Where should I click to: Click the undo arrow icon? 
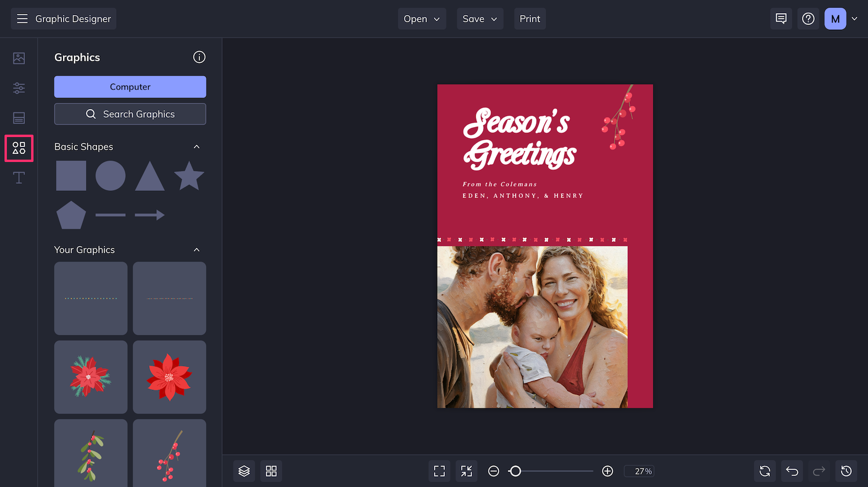[792, 471]
